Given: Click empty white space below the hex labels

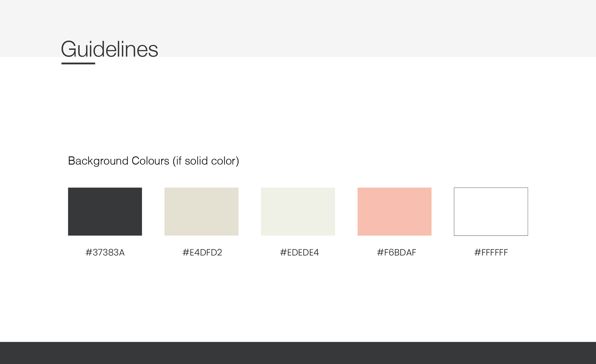Looking at the screenshot, I should click(x=298, y=298).
